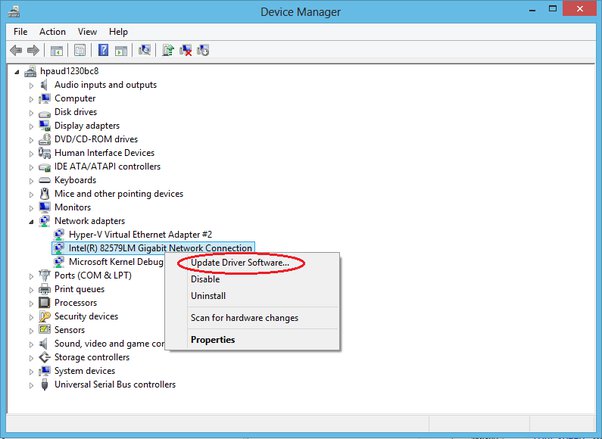This screenshot has height=439, width=602.
Task: Open the File menu
Action: [20, 31]
